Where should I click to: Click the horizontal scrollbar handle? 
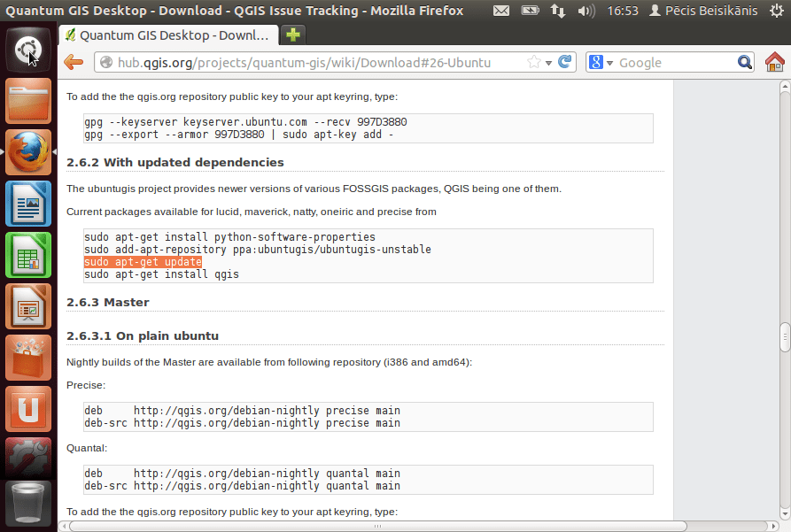[x=377, y=526]
